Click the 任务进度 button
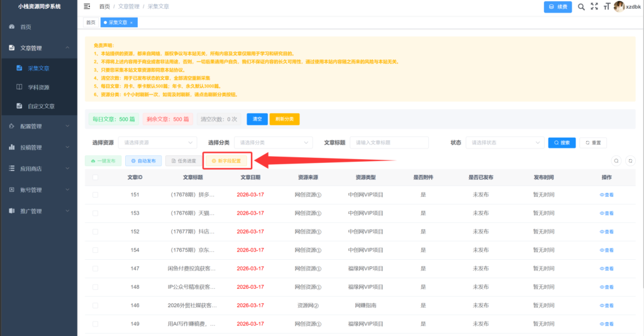Viewport: 644px width, 336px height. [x=184, y=161]
